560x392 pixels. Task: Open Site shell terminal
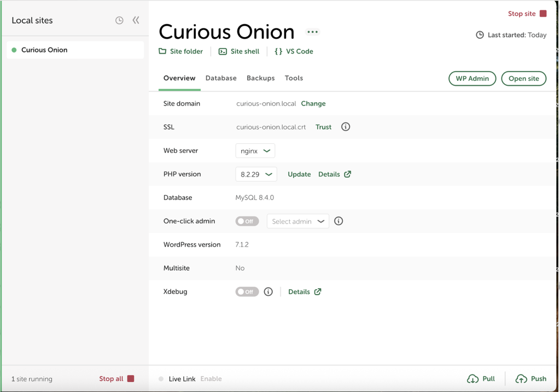(x=239, y=51)
